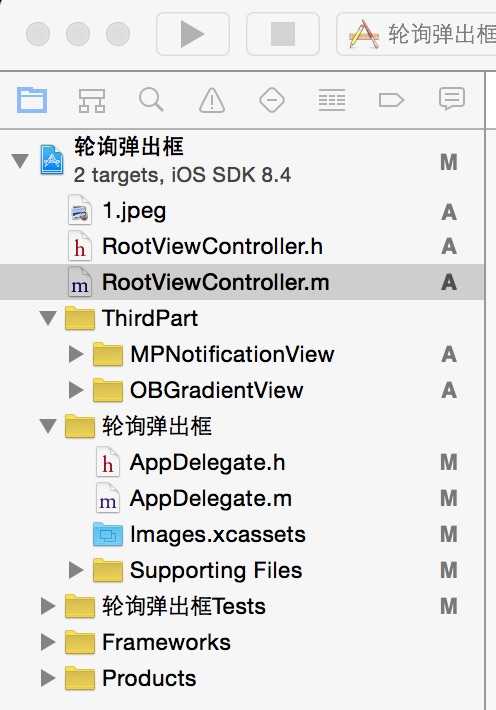Stop the running task with Stop button
This screenshot has height=710, width=496.
[x=283, y=34]
